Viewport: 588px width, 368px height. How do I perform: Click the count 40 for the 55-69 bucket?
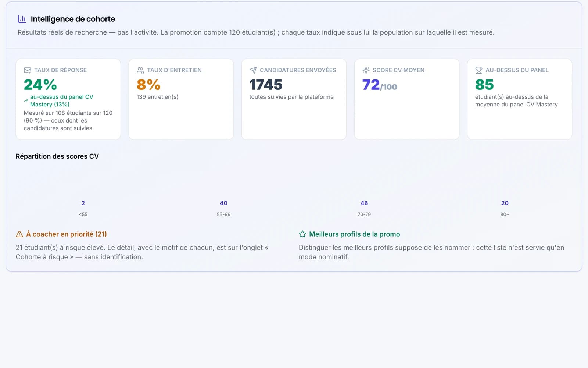(x=223, y=203)
